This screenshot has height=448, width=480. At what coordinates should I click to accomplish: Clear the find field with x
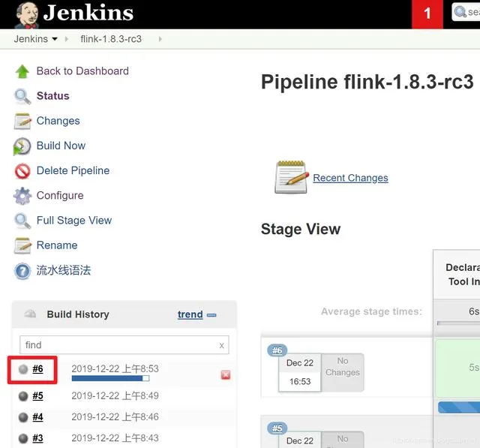click(222, 346)
